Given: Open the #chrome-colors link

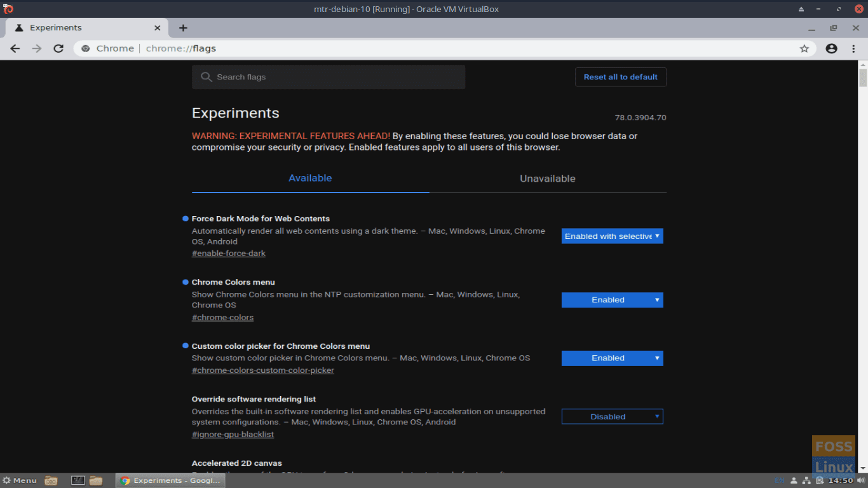Looking at the screenshot, I should [222, 318].
